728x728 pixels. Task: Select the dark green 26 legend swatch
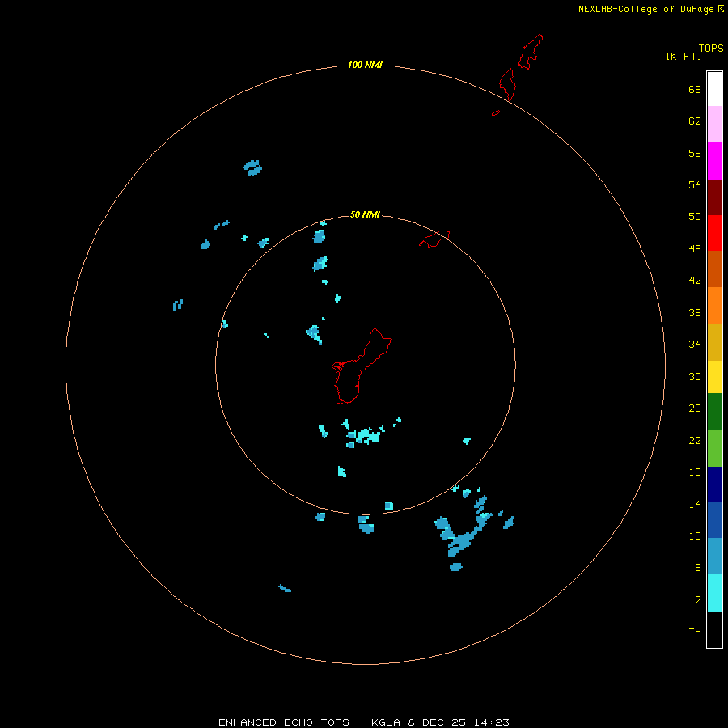click(714, 412)
